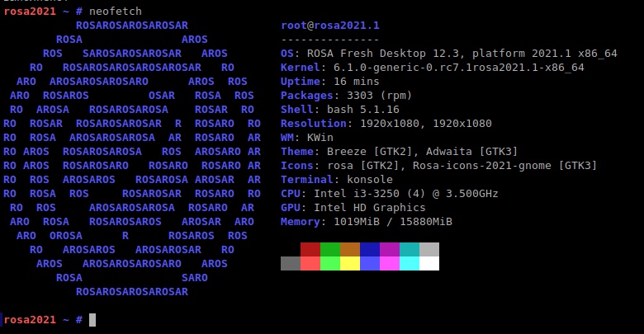This screenshot has width=644, height=334.
Task: Click the dashed separator under root@rosa2021.1
Action: (x=330, y=40)
